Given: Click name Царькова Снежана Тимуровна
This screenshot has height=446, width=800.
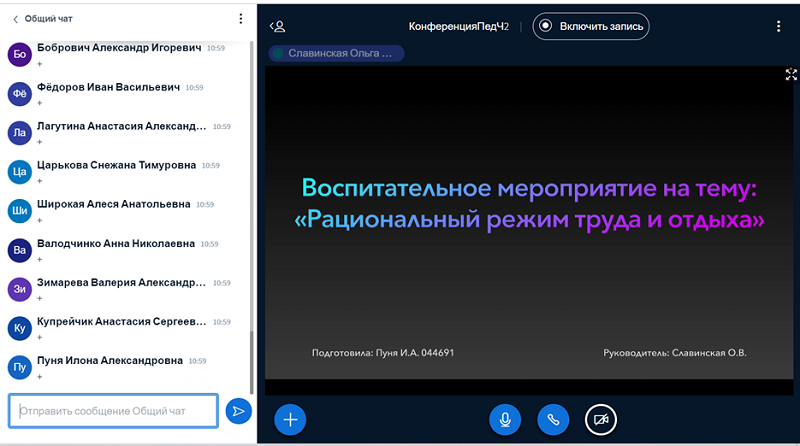Looking at the screenshot, I should [116, 165].
